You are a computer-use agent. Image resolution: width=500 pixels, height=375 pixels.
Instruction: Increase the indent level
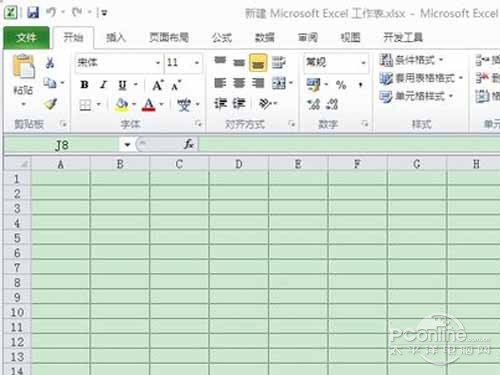(x=239, y=104)
